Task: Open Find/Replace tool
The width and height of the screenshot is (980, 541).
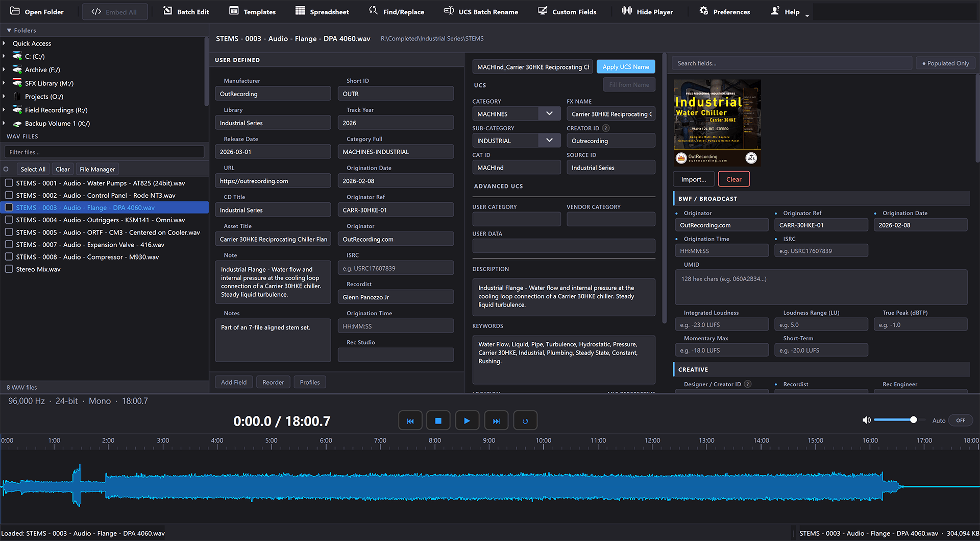Action: click(x=397, y=12)
